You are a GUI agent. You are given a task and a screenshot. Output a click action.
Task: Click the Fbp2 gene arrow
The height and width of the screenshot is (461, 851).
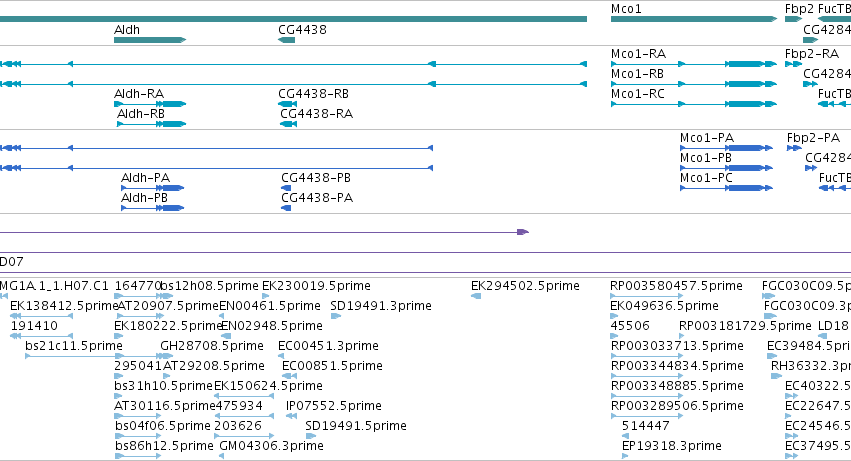click(793, 19)
